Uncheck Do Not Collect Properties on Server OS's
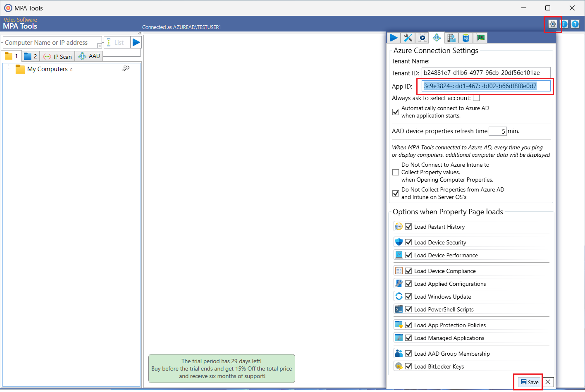 [x=395, y=193]
